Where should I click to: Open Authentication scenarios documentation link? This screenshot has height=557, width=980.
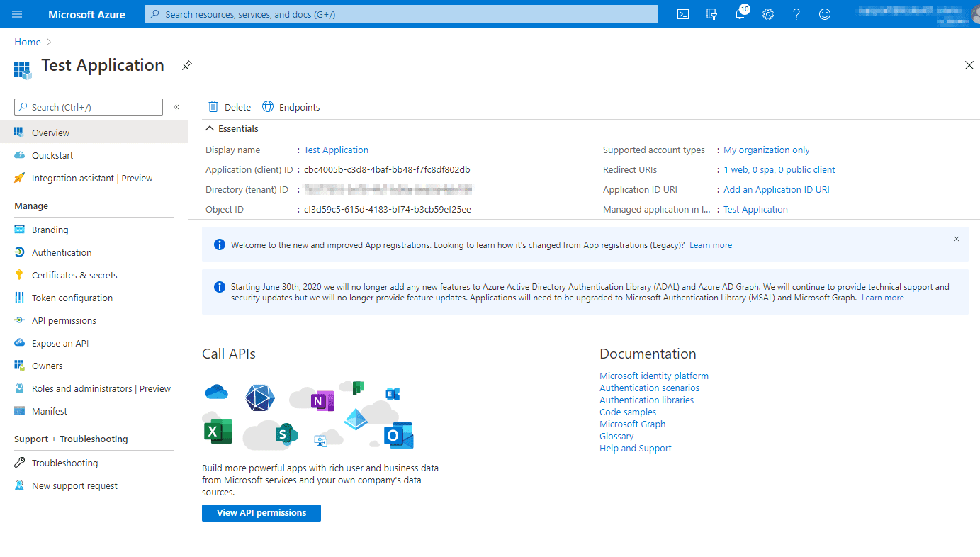coord(649,388)
